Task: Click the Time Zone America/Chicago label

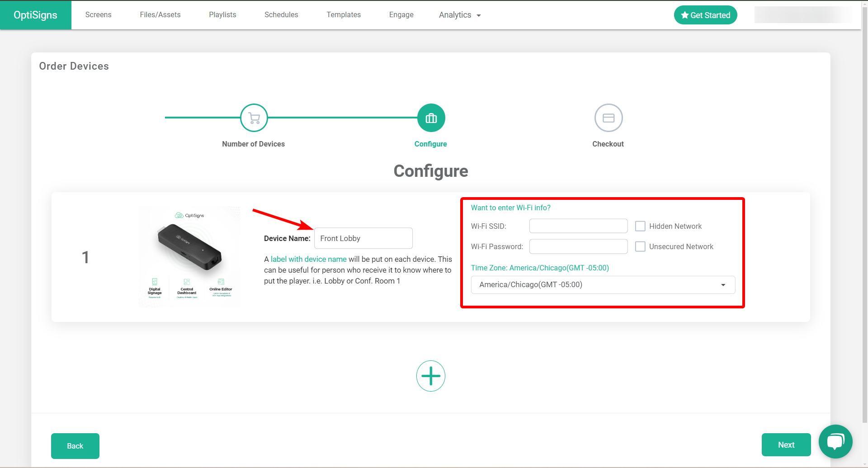Action: (540, 268)
